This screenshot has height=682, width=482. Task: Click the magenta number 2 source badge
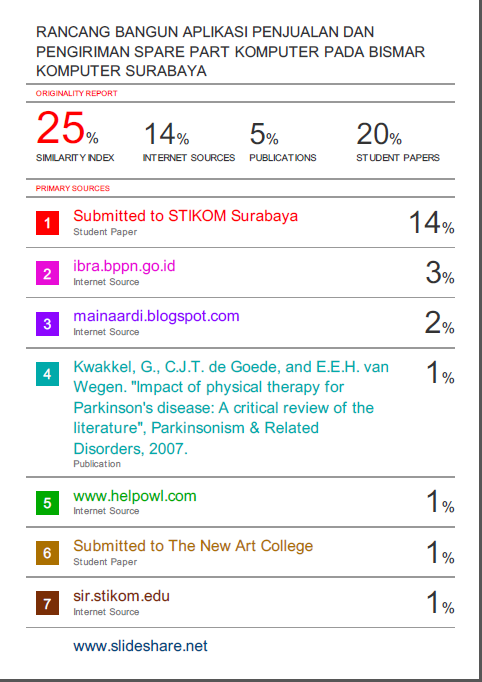click(x=47, y=273)
